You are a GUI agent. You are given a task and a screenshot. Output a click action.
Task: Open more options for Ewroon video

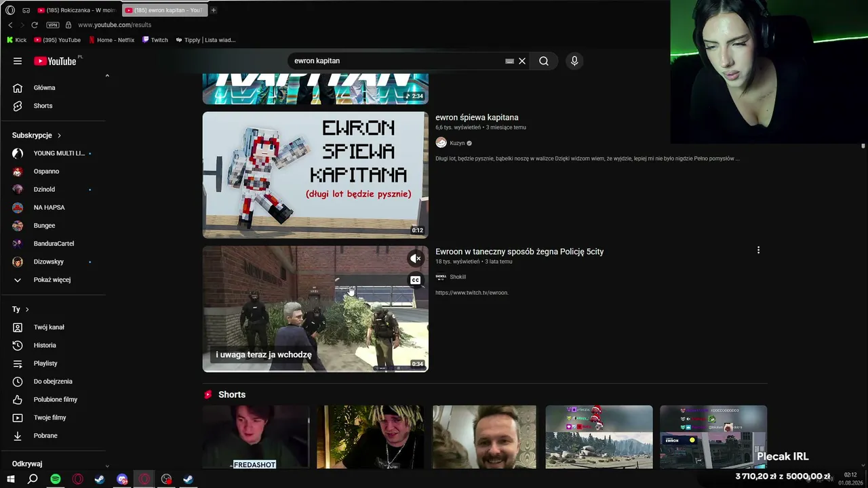758,250
